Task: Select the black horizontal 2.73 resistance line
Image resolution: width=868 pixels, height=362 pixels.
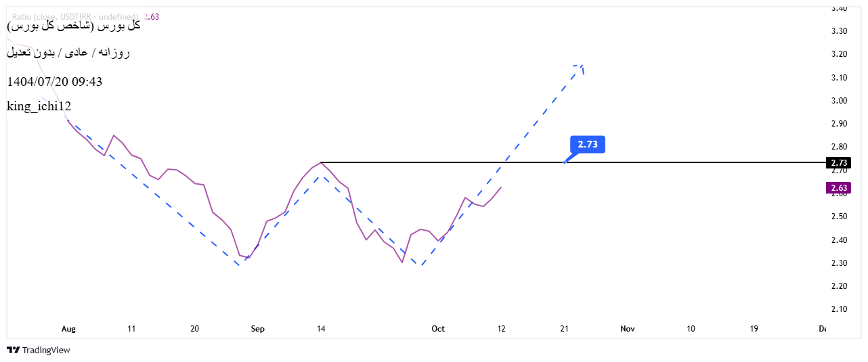Action: 677,162
